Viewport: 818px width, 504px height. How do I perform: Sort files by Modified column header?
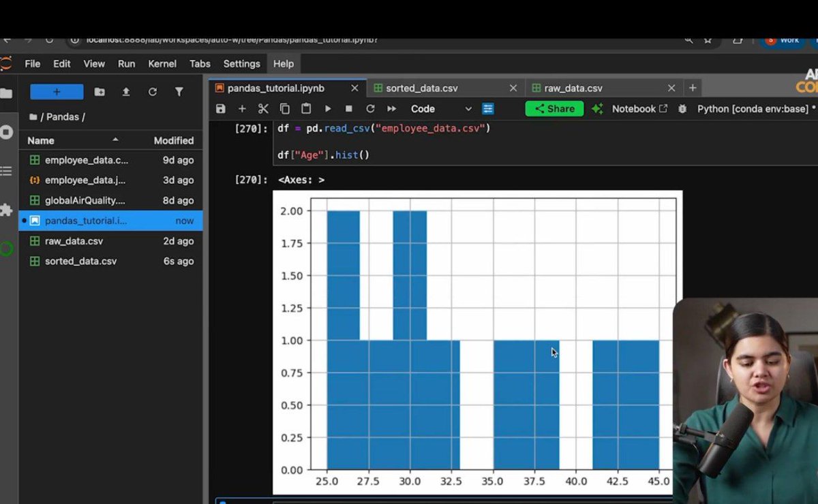[x=173, y=140]
